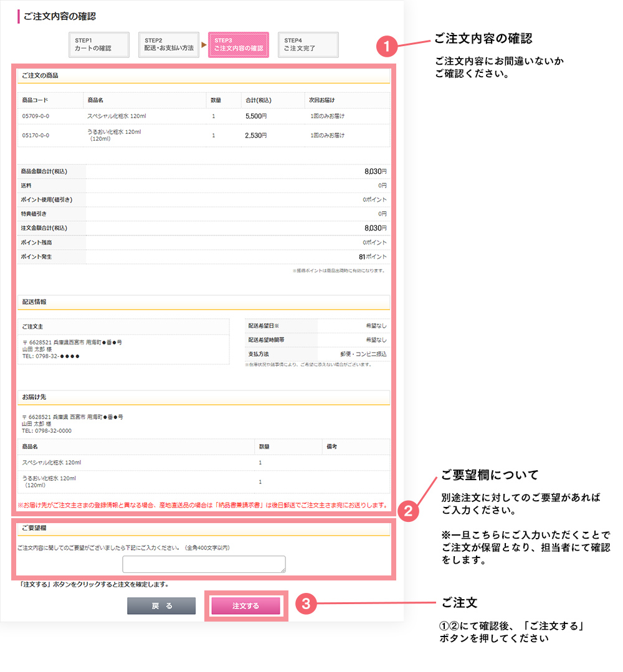Click the 配送情報 section header
The width and height of the screenshot is (623, 672).
click(35, 301)
